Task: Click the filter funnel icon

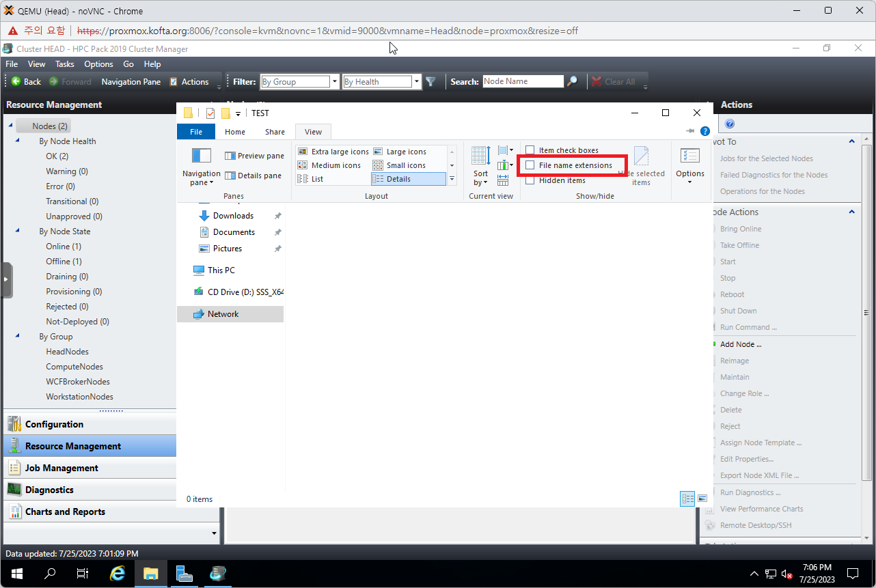Action: click(430, 82)
